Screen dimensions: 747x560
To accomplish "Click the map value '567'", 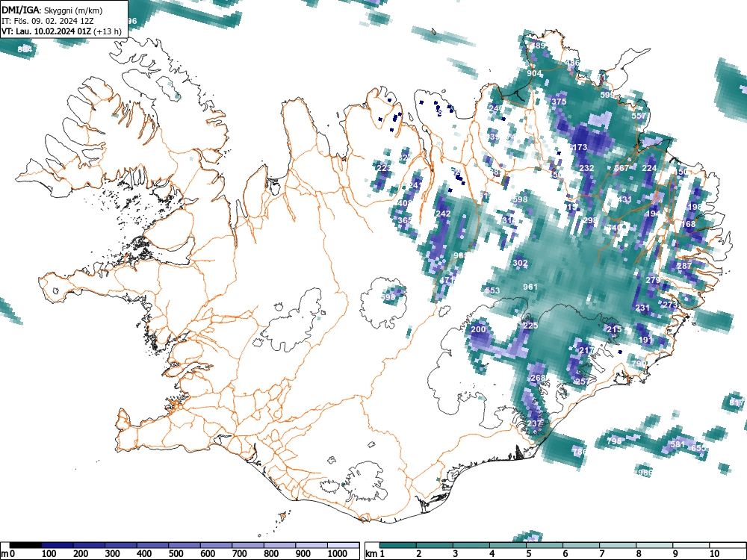I will pyautogui.click(x=622, y=168).
